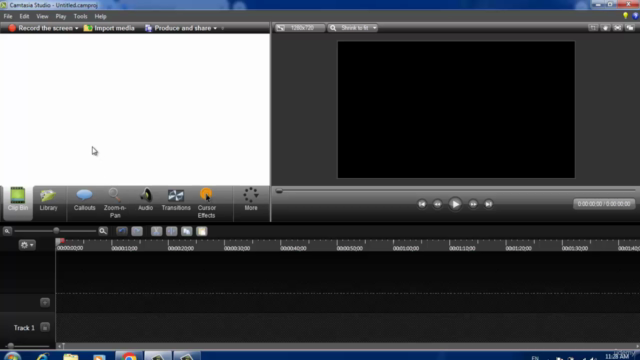Jump to next clip button

pyautogui.click(x=488, y=204)
